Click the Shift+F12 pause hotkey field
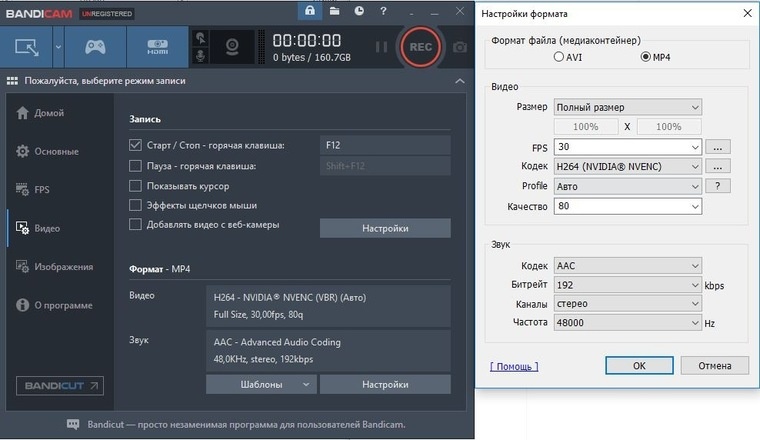This screenshot has width=760, height=440. [385, 166]
